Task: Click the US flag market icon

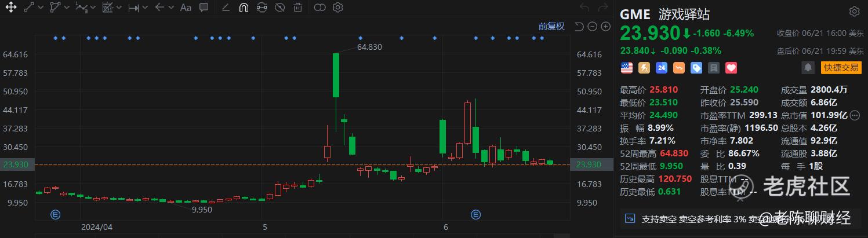Action: click(626, 68)
